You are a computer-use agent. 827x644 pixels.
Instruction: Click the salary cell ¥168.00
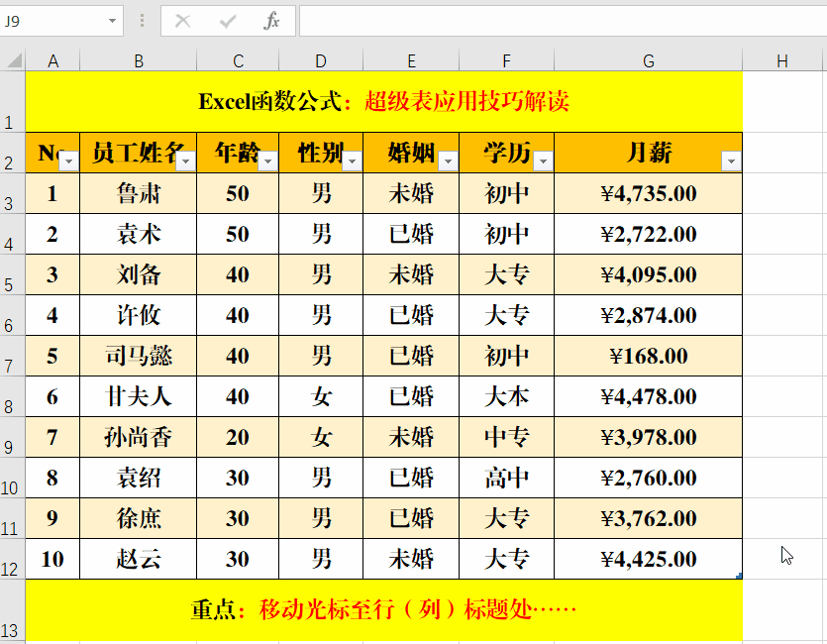point(648,356)
